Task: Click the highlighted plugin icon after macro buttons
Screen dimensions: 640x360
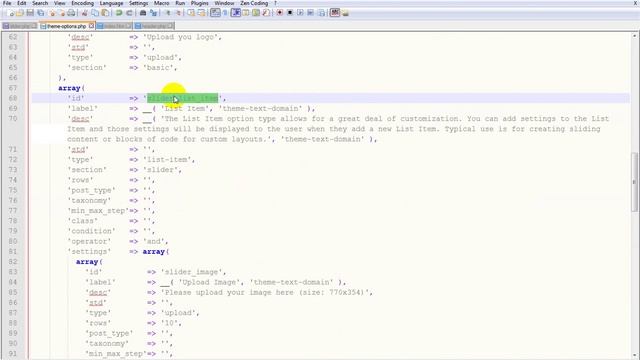Action: [x=335, y=13]
